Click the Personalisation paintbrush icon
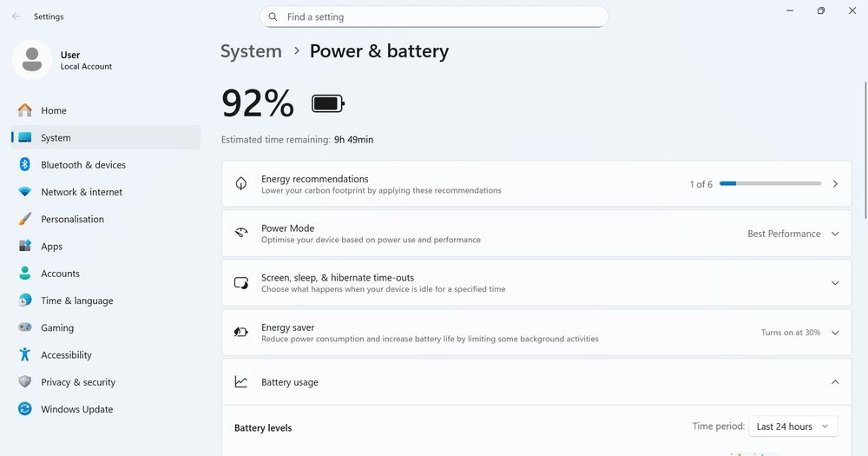 pyautogui.click(x=25, y=219)
